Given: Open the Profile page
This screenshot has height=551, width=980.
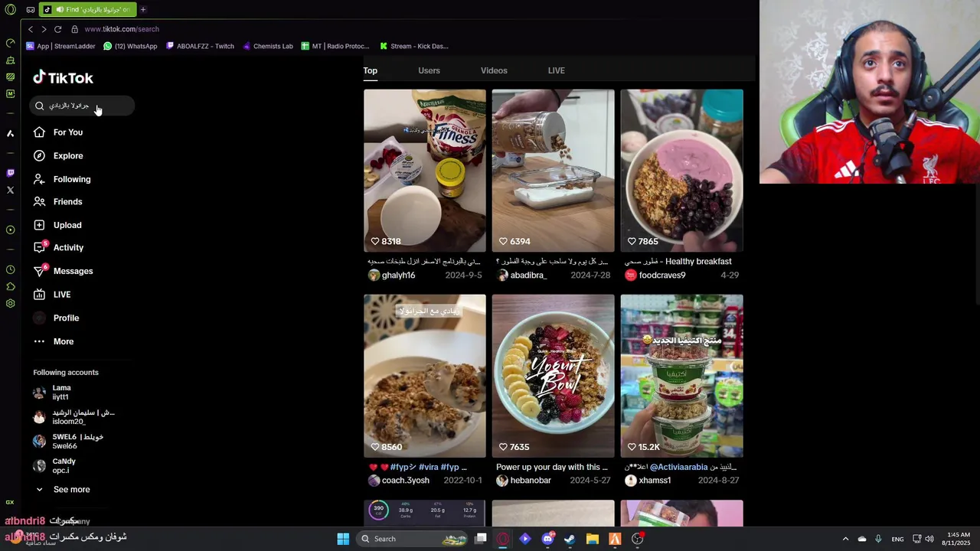Looking at the screenshot, I should [56, 318].
